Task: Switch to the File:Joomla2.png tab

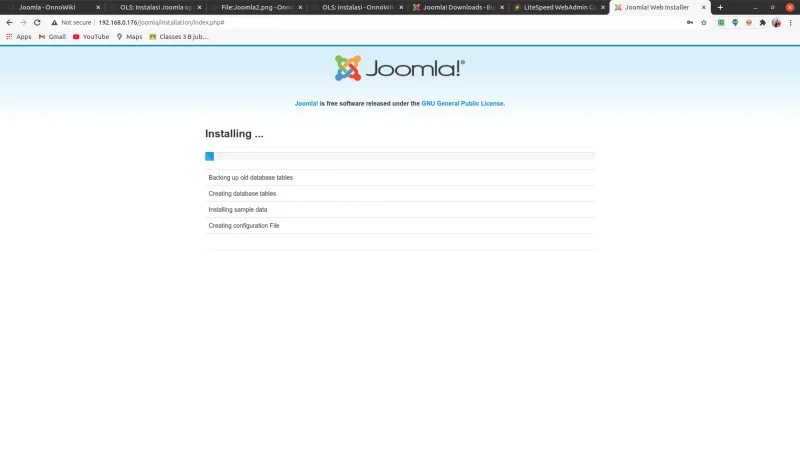Action: (x=257, y=7)
